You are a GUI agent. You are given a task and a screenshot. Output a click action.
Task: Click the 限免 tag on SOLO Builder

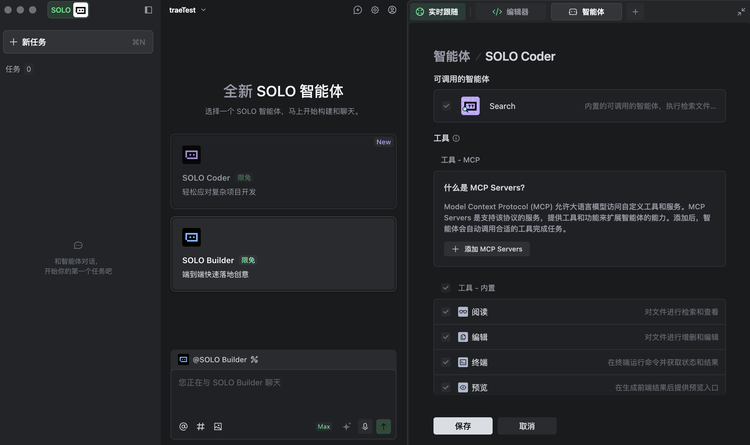[x=248, y=260]
